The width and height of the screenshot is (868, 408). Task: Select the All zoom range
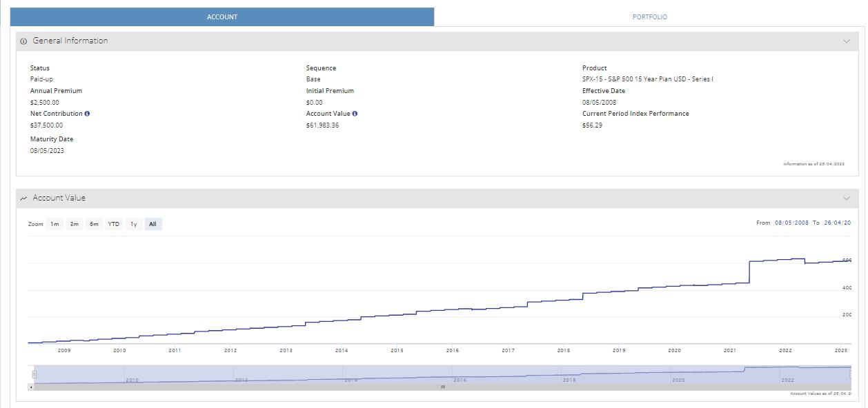[152, 224]
